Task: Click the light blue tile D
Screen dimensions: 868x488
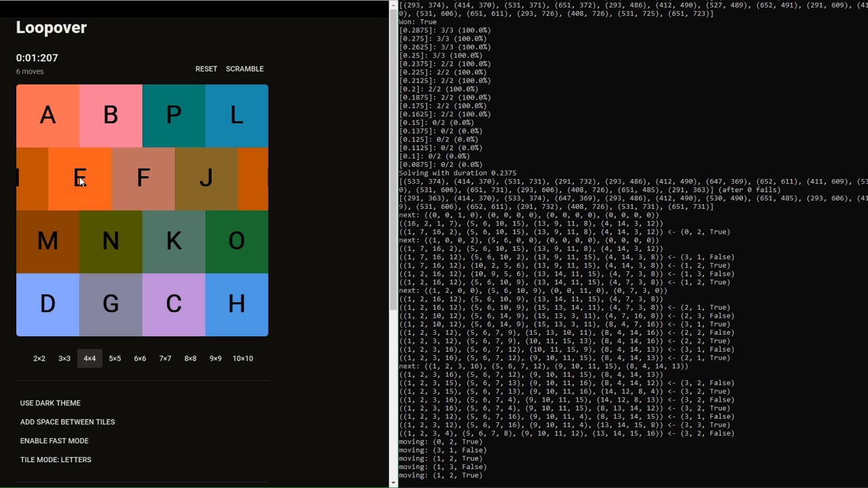Action: pos(47,305)
